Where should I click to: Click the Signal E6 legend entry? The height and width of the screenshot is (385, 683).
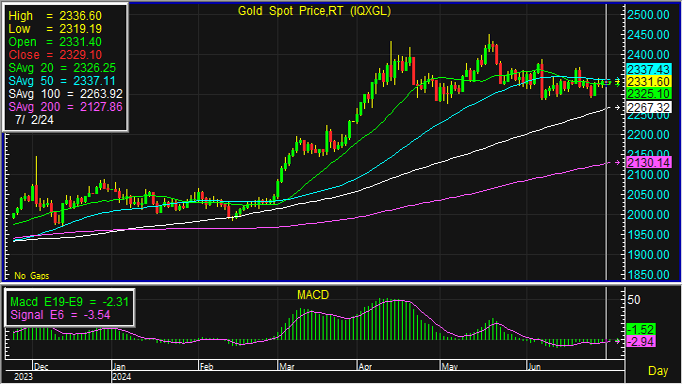pos(60,315)
